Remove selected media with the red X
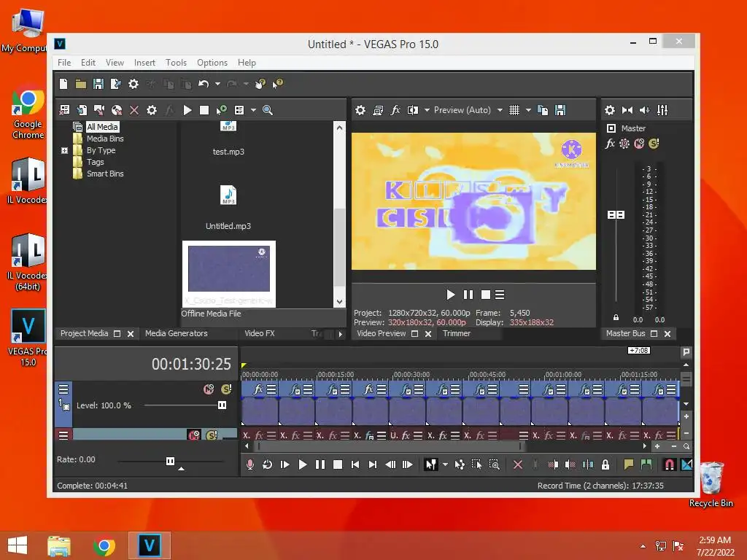The width and height of the screenshot is (747, 560). (134, 111)
